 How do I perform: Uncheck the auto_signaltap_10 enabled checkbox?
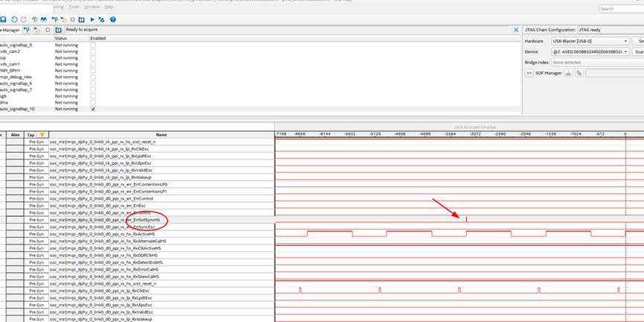tap(93, 109)
